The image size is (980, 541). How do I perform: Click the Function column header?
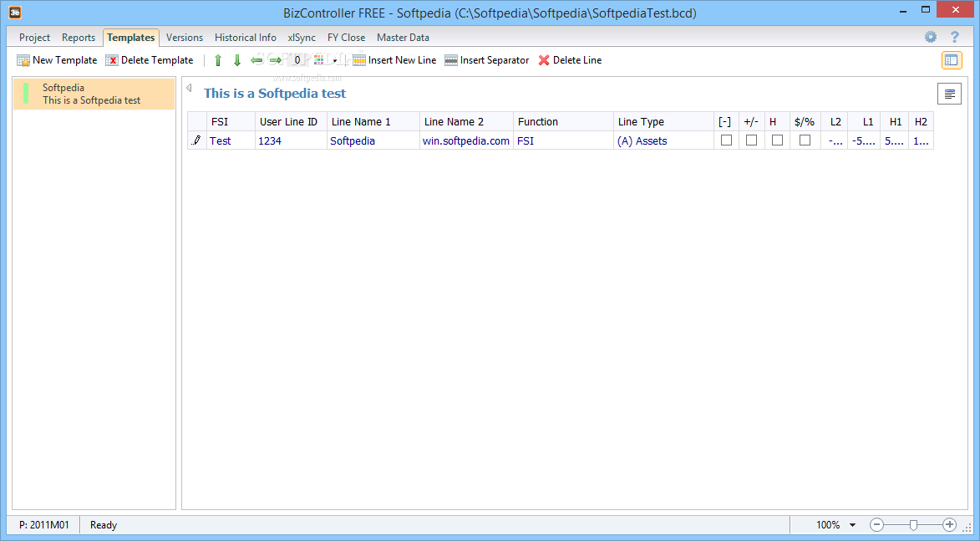tap(563, 121)
